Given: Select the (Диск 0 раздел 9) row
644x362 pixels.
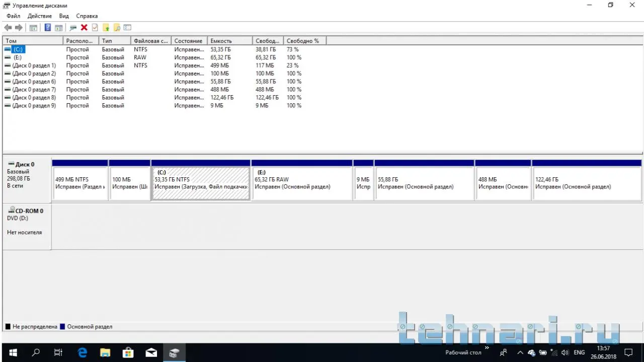Looking at the screenshot, I should coord(164,106).
